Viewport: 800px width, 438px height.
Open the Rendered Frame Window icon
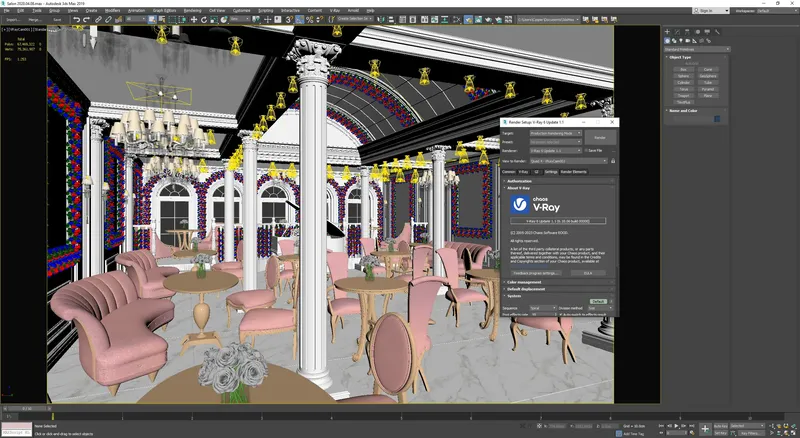(479, 20)
